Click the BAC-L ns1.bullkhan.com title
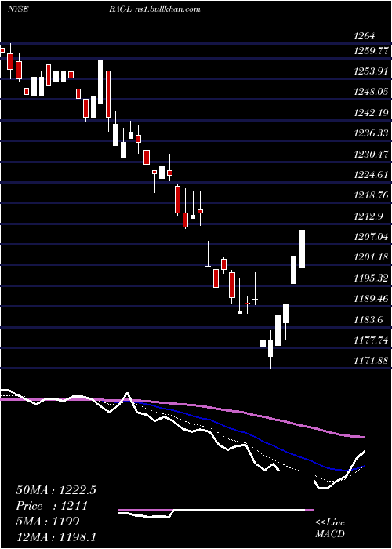The image size is (392, 549). (154, 9)
